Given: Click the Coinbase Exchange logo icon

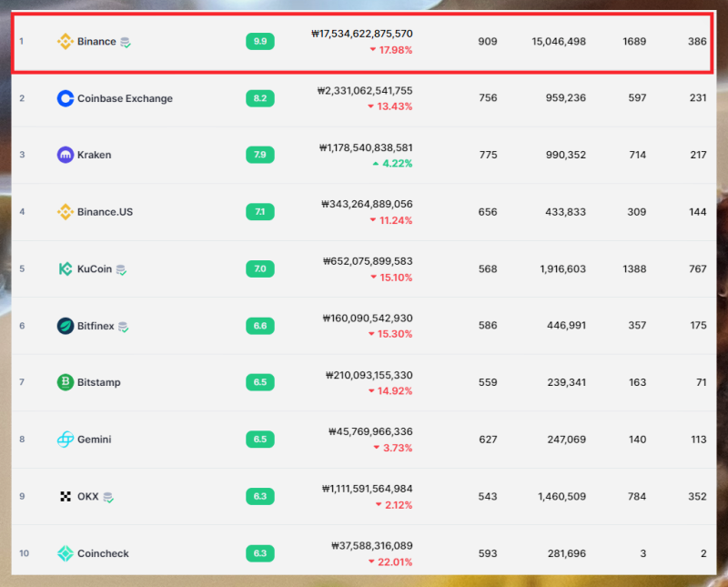Looking at the screenshot, I should coord(65,98).
